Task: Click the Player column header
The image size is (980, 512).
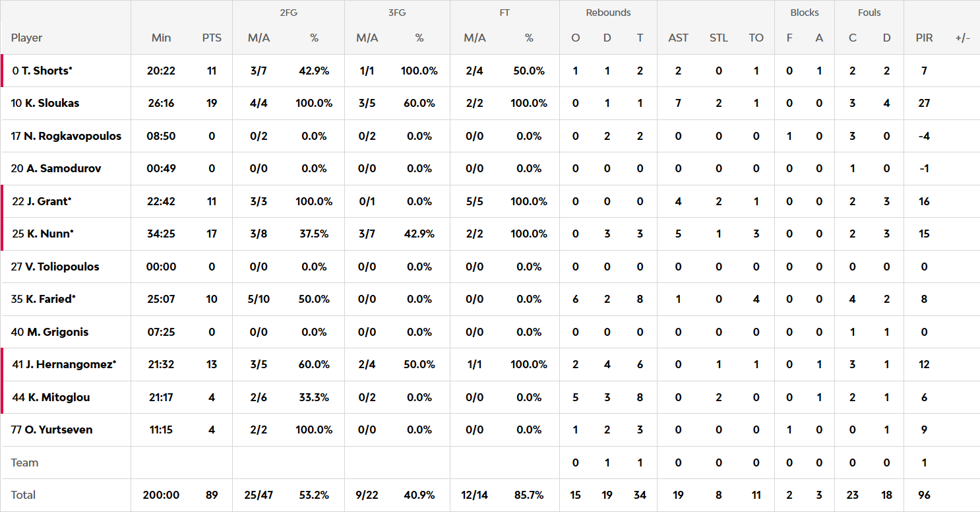Action: click(26, 38)
